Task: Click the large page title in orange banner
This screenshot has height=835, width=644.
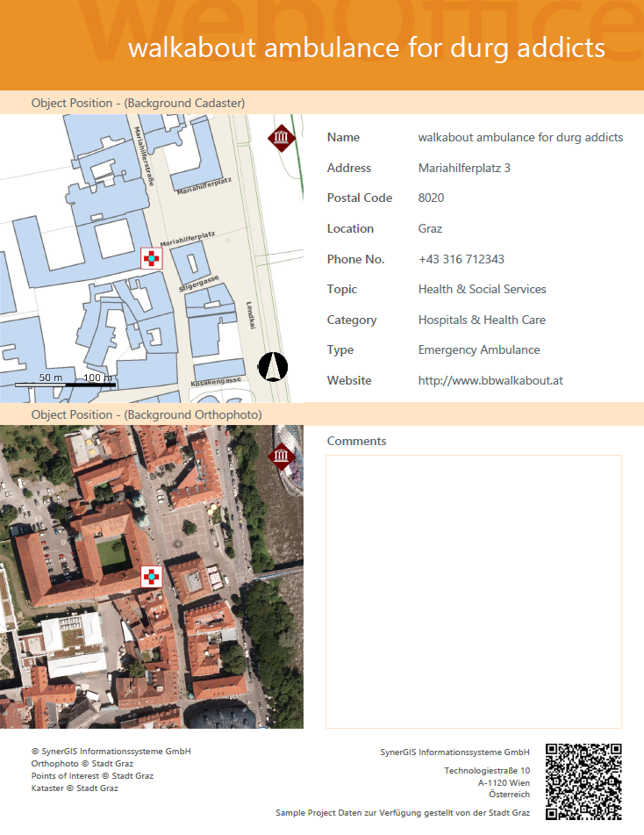Action: point(366,47)
